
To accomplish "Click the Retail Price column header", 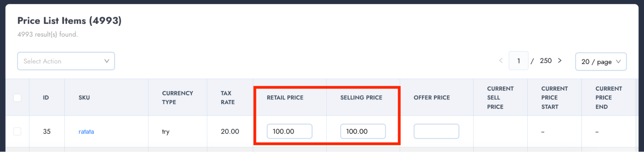I will tap(285, 98).
